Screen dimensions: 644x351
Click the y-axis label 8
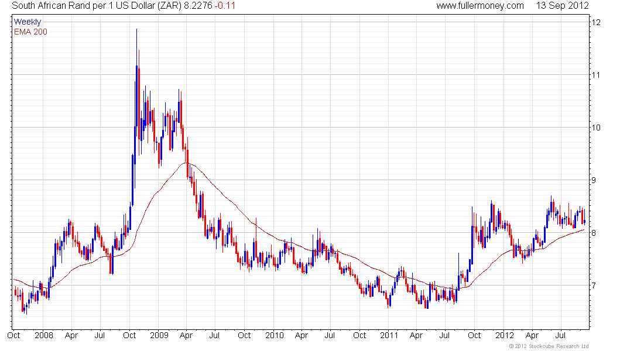click(594, 233)
